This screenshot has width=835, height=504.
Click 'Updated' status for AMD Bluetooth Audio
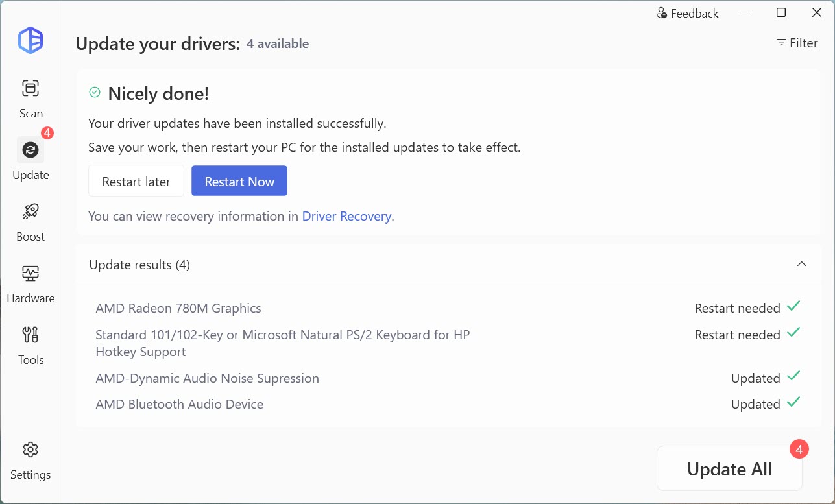pos(755,404)
